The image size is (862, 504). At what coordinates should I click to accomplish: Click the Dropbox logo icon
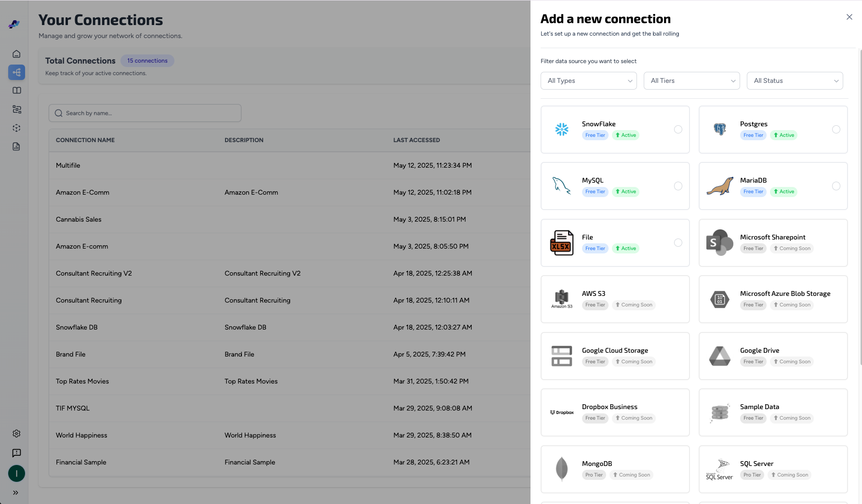pyautogui.click(x=562, y=412)
